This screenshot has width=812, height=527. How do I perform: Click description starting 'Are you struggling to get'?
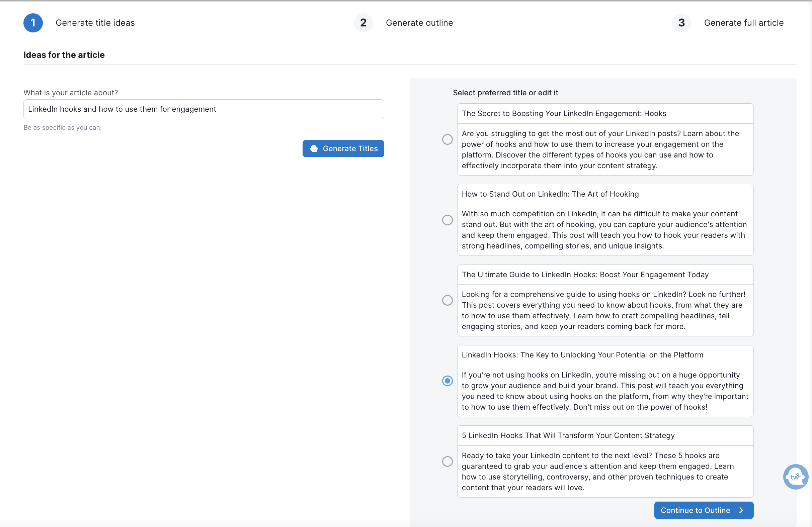[605, 149]
